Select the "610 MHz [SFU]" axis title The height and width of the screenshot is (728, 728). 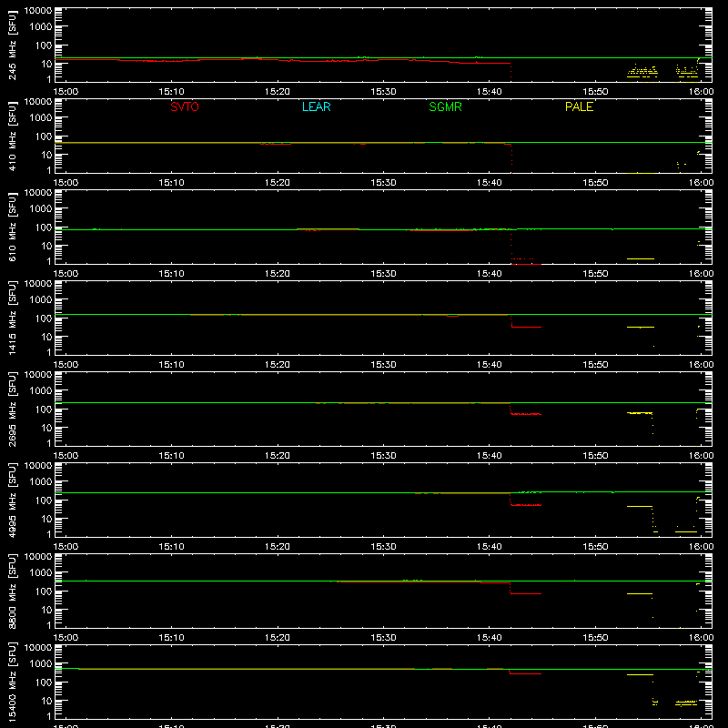click(x=13, y=227)
